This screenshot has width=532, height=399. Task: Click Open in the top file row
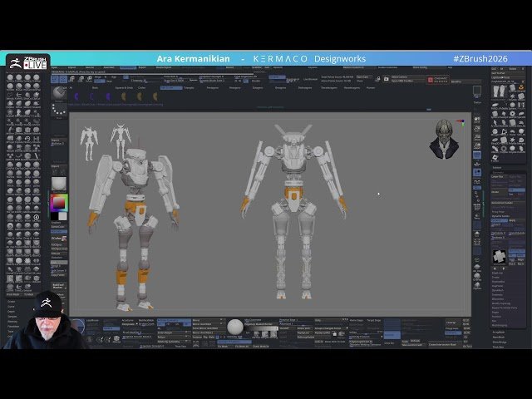[54, 67]
